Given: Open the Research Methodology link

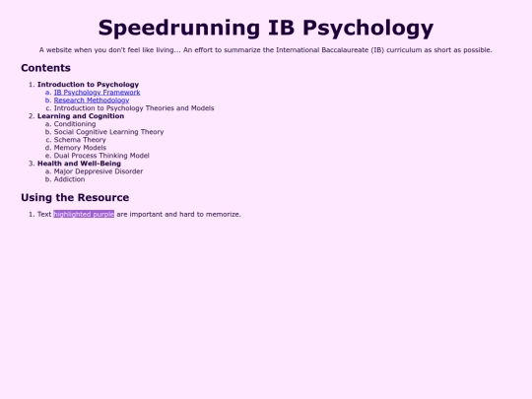Looking at the screenshot, I should point(92,100).
